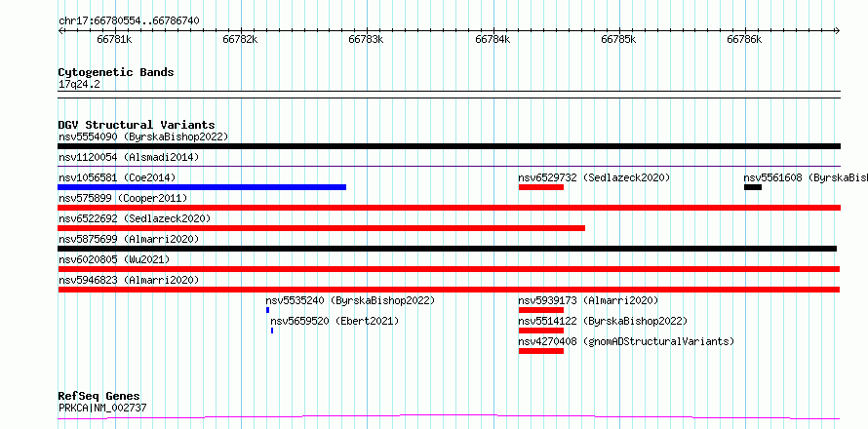The height and width of the screenshot is (429, 868).
Task: Select the blue nsv1056581 variant bar
Action: (202, 187)
